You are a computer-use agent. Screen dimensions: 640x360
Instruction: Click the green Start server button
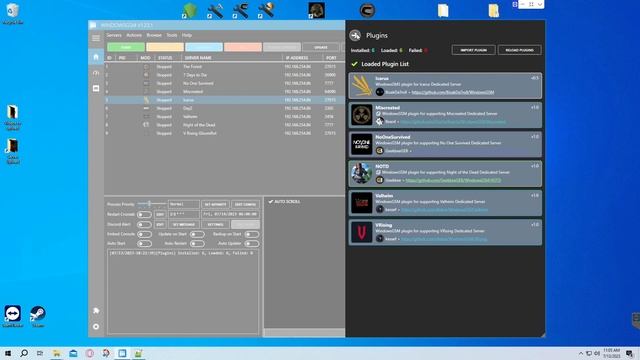[x=126, y=47]
